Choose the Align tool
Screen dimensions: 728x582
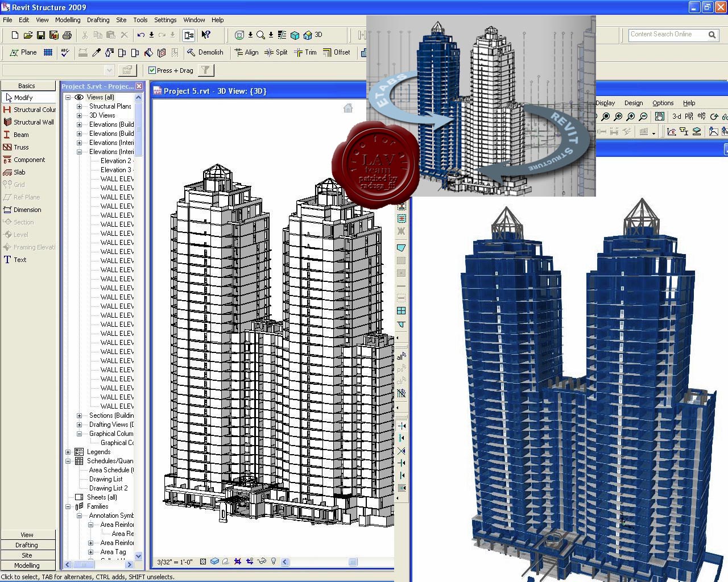tap(246, 52)
